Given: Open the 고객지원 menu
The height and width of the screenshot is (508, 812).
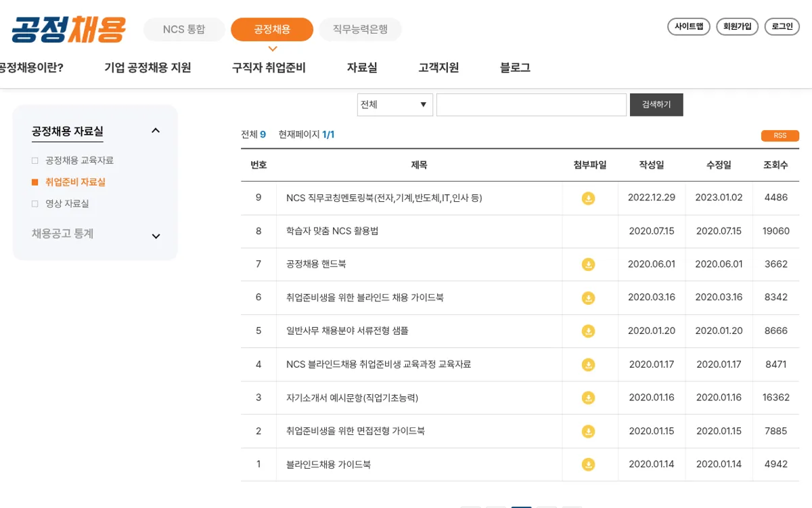Looking at the screenshot, I should [438, 68].
